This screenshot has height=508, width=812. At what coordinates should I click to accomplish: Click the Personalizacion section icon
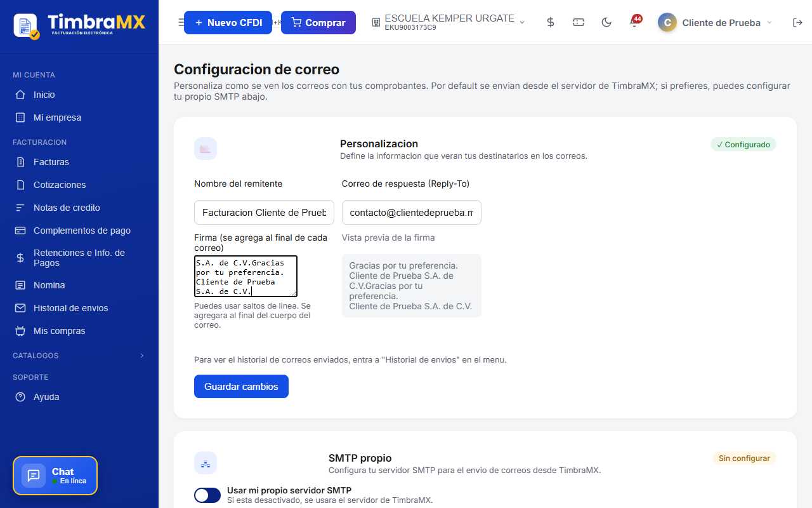click(x=206, y=149)
